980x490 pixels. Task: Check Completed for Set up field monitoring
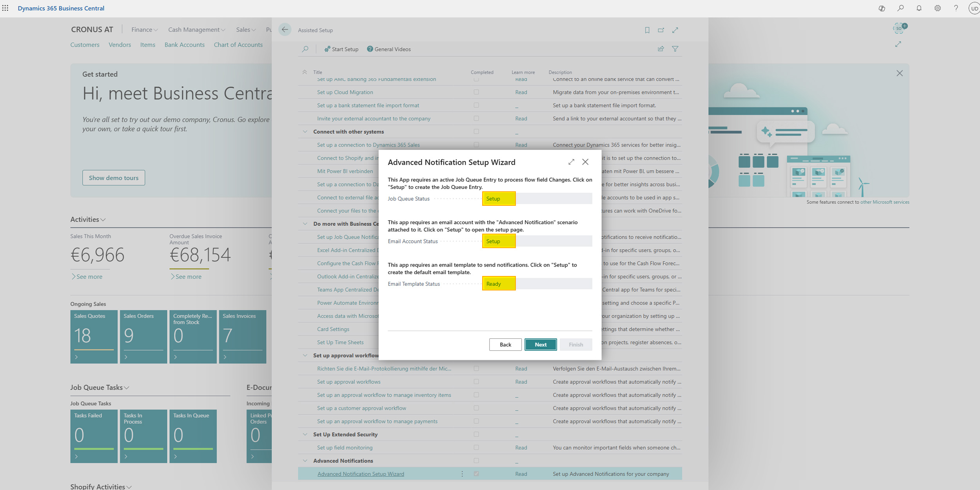476,447
